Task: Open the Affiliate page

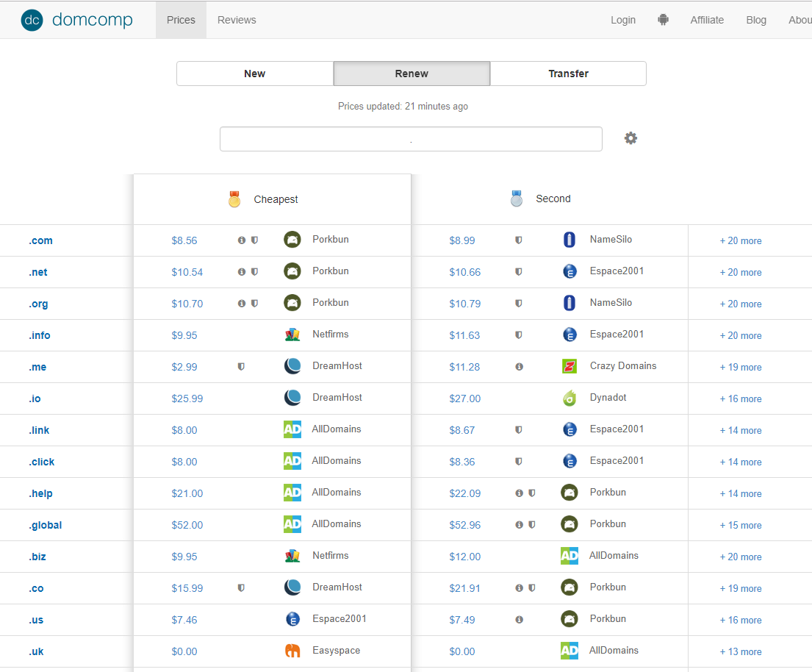Action: click(707, 20)
